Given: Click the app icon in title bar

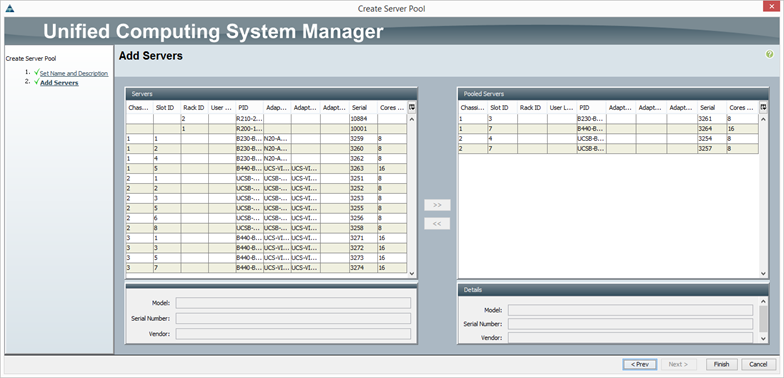Looking at the screenshot, I should click(10, 8).
